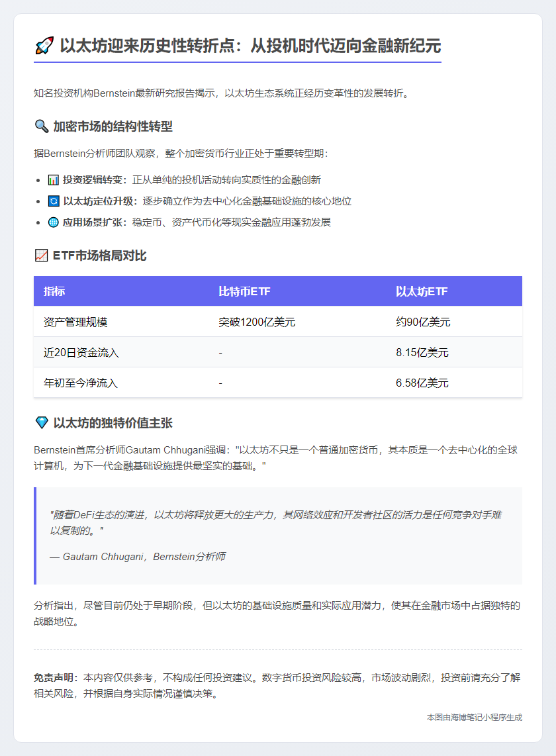Click the 约90亿美元 table cell
Viewport: 556px width, 756px height.
[423, 322]
